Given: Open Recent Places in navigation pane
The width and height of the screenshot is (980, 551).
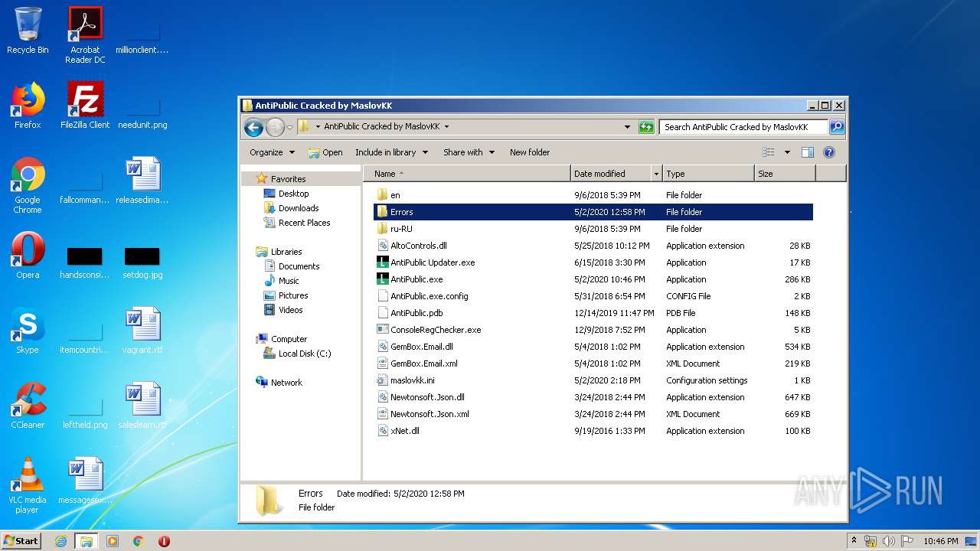Looking at the screenshot, I should [x=304, y=223].
